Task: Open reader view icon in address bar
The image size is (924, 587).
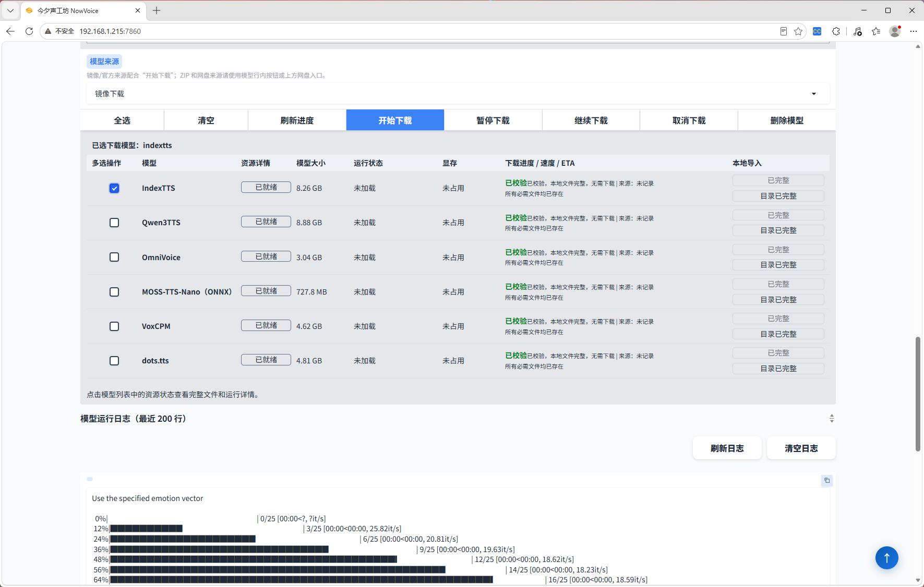Action: tap(783, 31)
